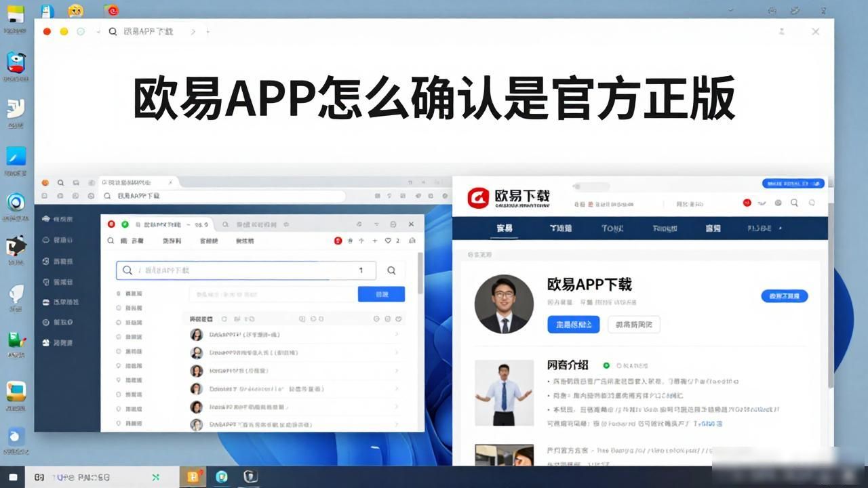Click magnifier icon at left of front window menu row
This screenshot has height=488, width=868.
[111, 241]
